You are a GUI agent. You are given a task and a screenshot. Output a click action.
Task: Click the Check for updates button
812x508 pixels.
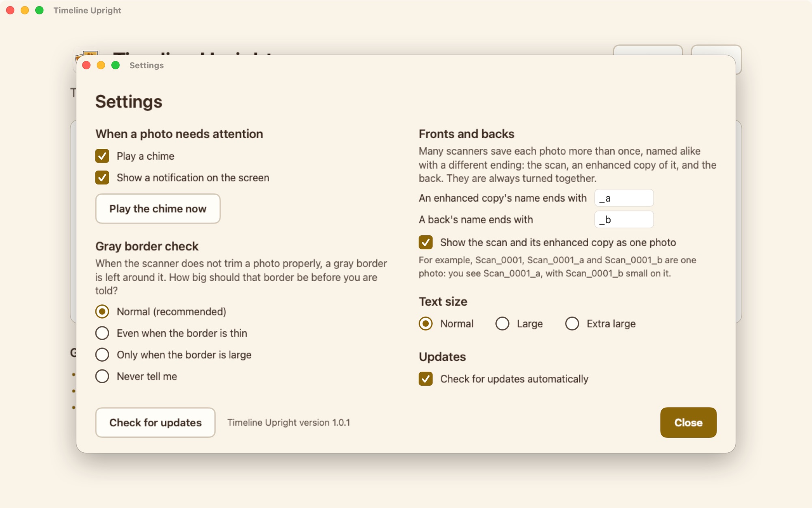[x=155, y=423]
